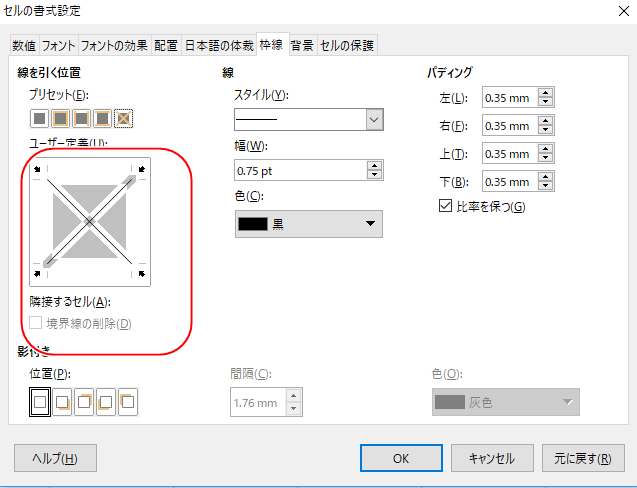Choose no shadow position icon
Viewport: 637px width, 488px height.
[40, 402]
